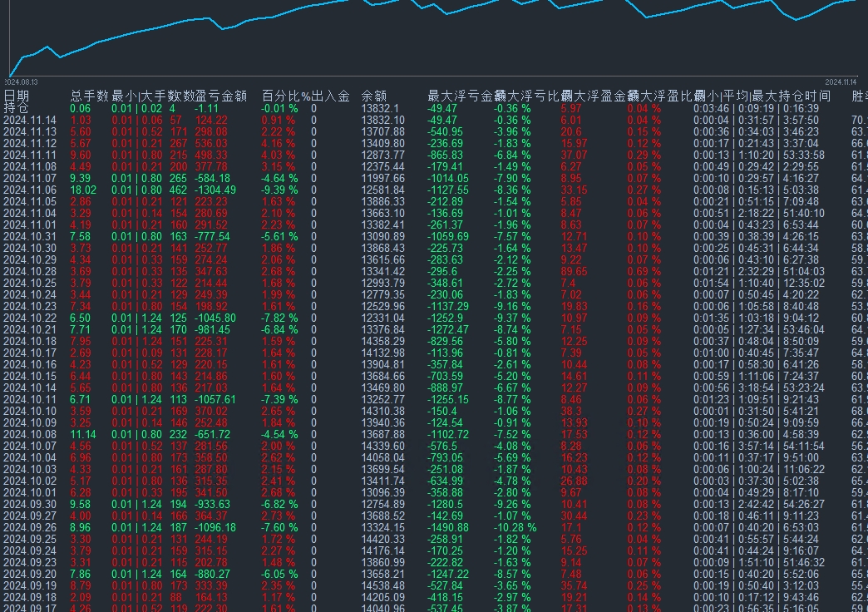
Task: Click the profit amount 124.22
Action: pos(211,121)
